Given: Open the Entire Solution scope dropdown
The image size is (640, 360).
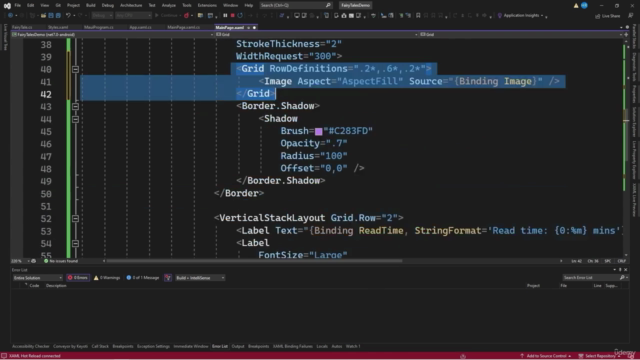Looking at the screenshot, I should 38,278.
